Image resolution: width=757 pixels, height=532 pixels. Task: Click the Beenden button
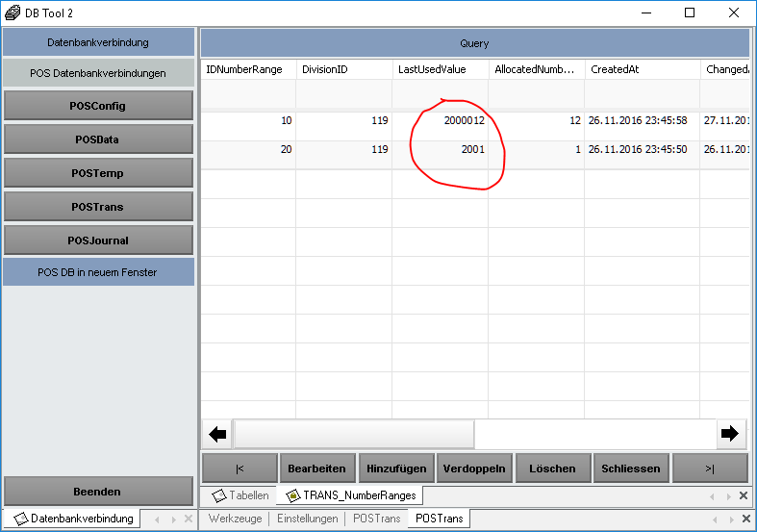[98, 492]
